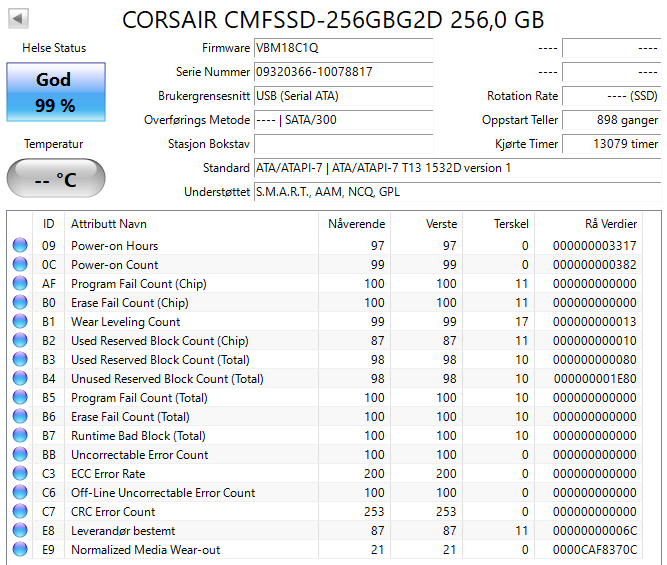The image size is (667, 565).
Task: Click the Verste value 200 for ECC Error Rate
Action: pos(446,474)
